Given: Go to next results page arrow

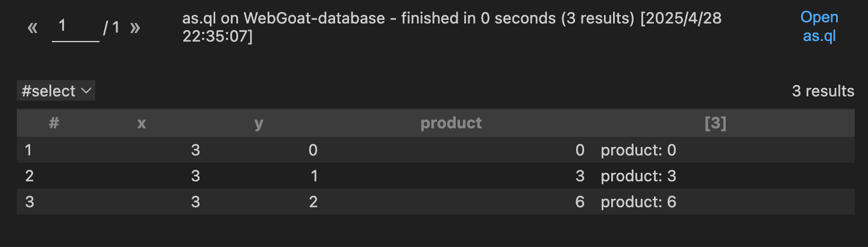Looking at the screenshot, I should click(135, 28).
